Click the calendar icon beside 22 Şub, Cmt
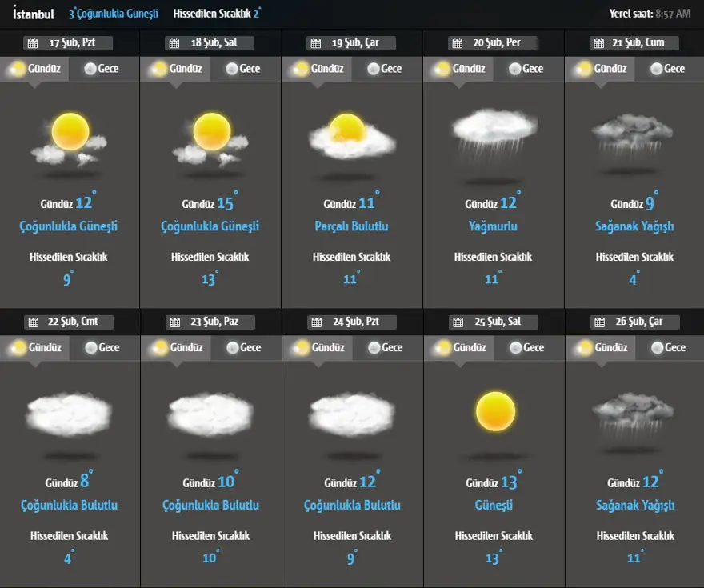The image size is (704, 588). pos(33,322)
